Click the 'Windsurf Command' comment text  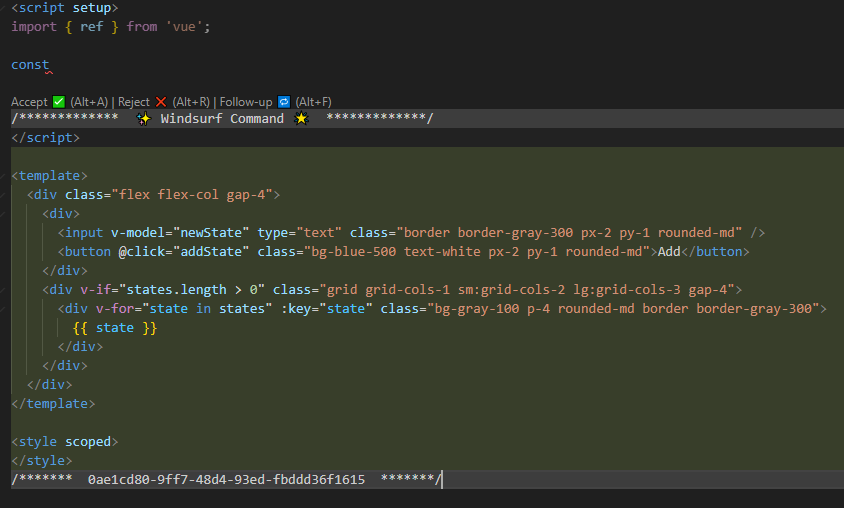click(x=222, y=119)
